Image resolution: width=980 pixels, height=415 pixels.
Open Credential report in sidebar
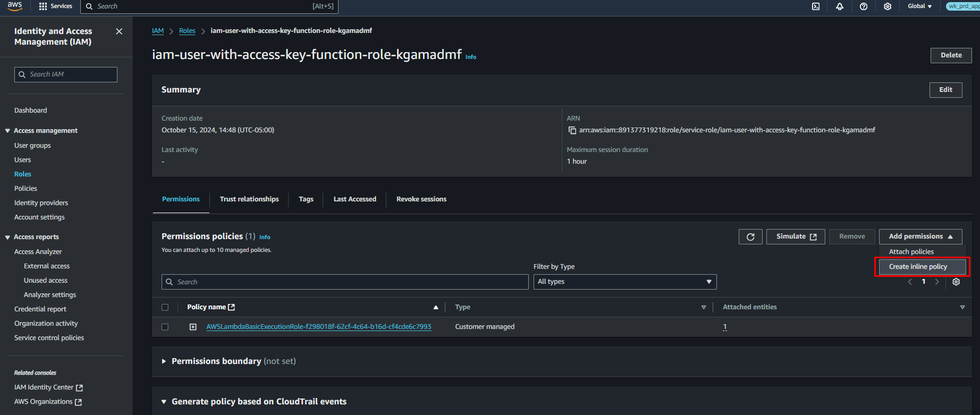click(x=40, y=309)
